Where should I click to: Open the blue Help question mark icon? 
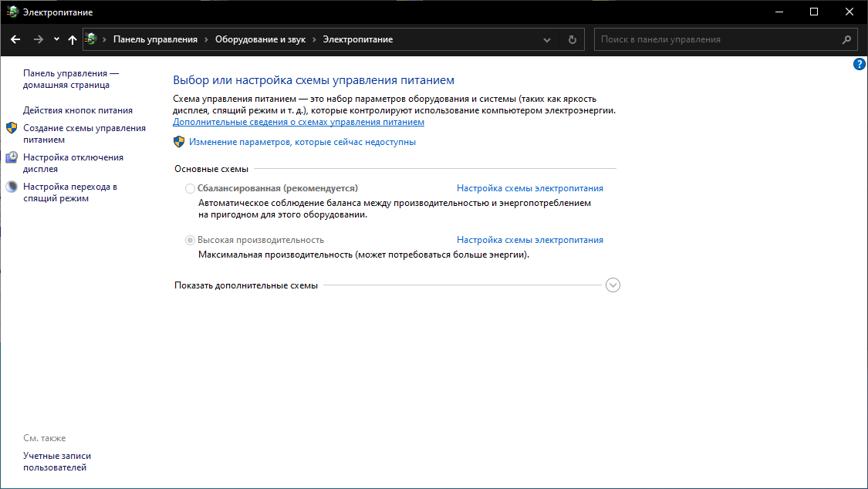point(860,65)
